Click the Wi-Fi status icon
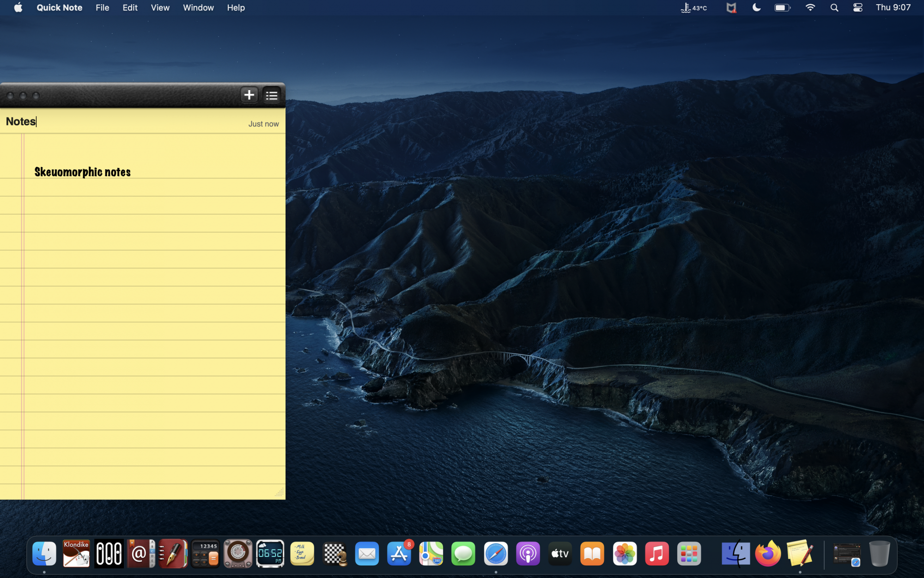This screenshot has width=924, height=578. (810, 8)
